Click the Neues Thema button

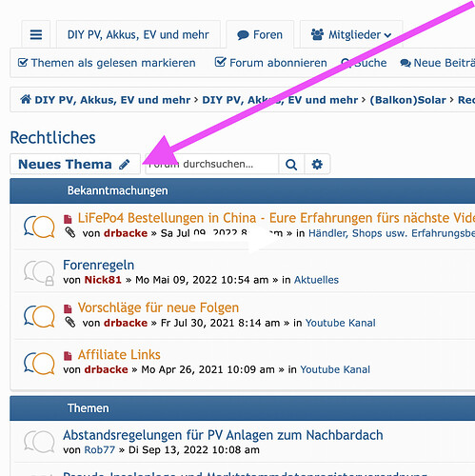coord(75,164)
